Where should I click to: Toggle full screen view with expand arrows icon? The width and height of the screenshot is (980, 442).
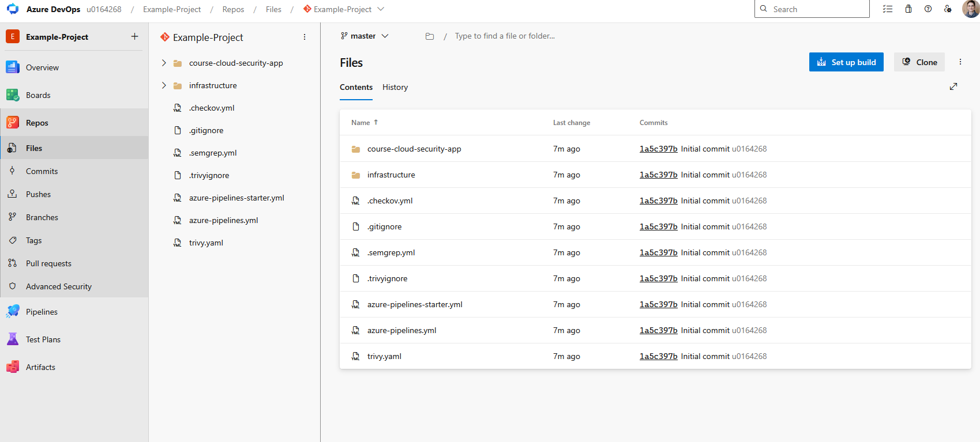click(x=953, y=86)
